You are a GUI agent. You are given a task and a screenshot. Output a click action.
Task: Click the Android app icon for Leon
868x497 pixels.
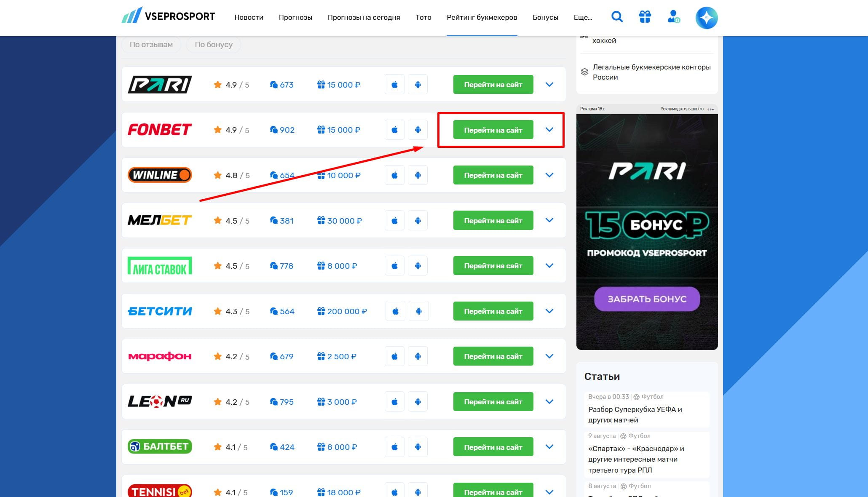[x=418, y=402]
